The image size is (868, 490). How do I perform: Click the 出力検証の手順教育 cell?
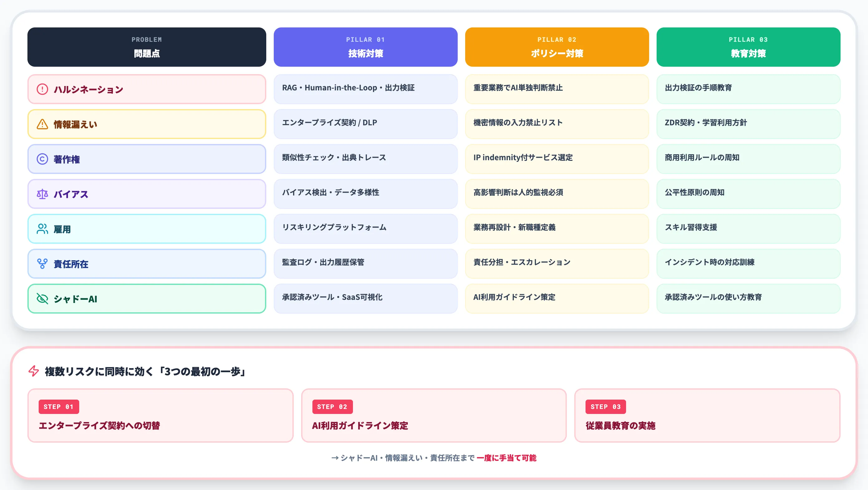click(x=748, y=89)
